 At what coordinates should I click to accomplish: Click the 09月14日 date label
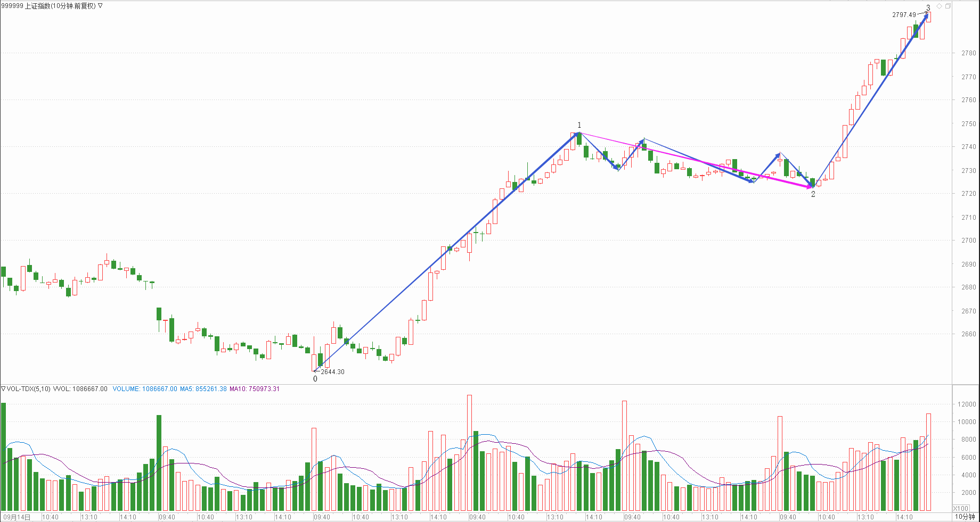click(x=17, y=517)
